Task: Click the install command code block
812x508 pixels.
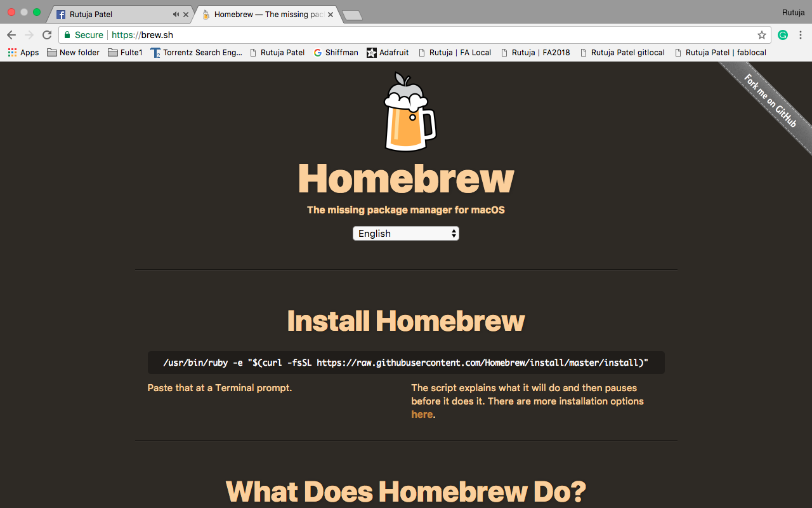Action: tap(406, 363)
